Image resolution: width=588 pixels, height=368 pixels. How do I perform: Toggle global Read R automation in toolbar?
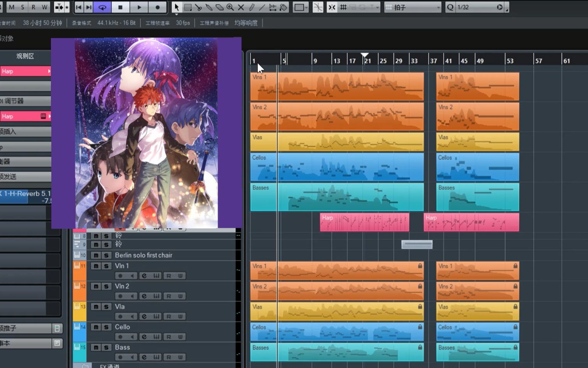(34, 7)
